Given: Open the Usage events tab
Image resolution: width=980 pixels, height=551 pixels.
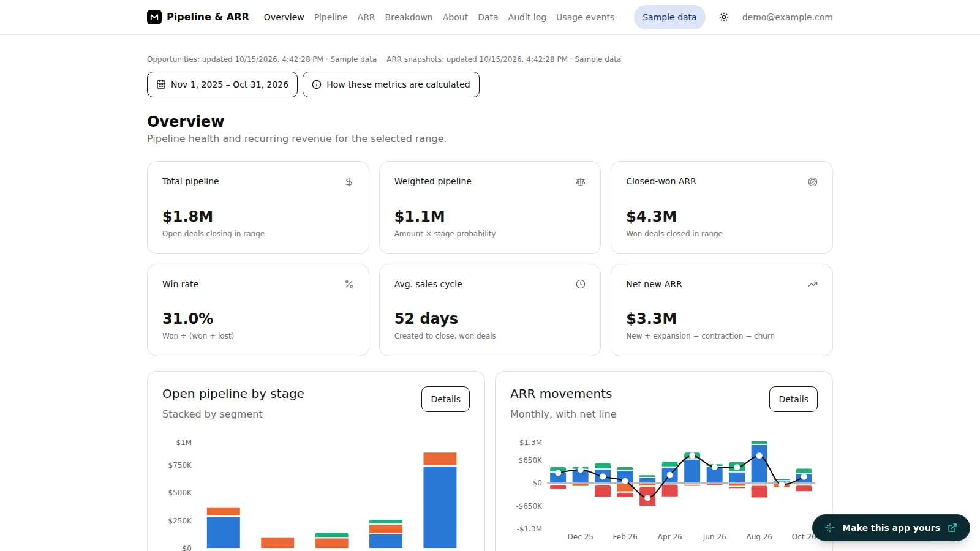Looking at the screenshot, I should pyautogui.click(x=585, y=17).
